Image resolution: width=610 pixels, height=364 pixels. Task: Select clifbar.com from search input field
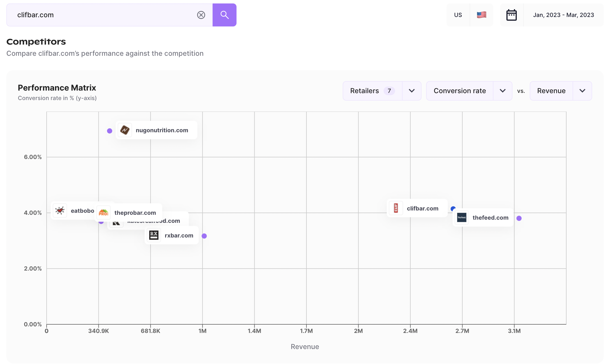36,14
